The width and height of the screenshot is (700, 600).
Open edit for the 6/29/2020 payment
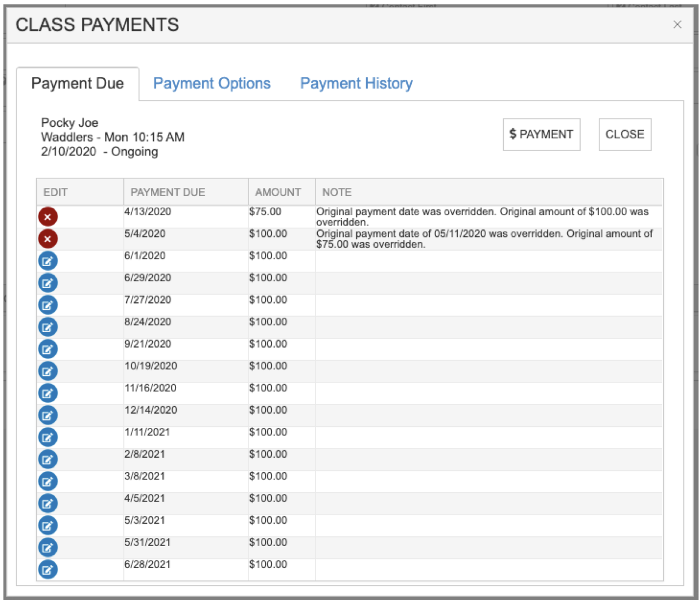point(48,283)
